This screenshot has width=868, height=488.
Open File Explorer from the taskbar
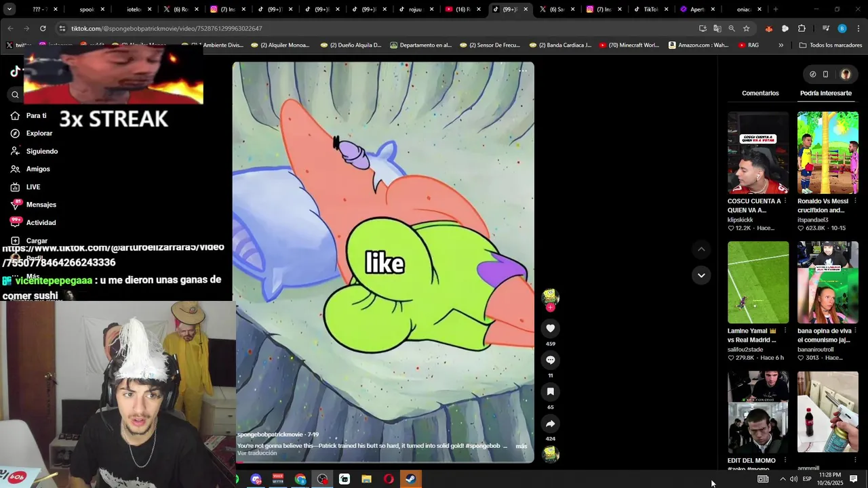(366, 479)
